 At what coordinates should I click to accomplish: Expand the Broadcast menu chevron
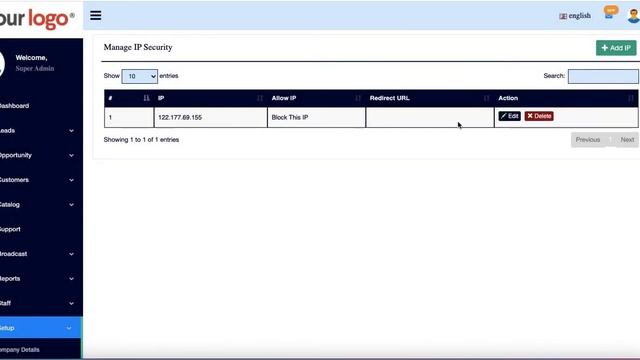[71, 254]
